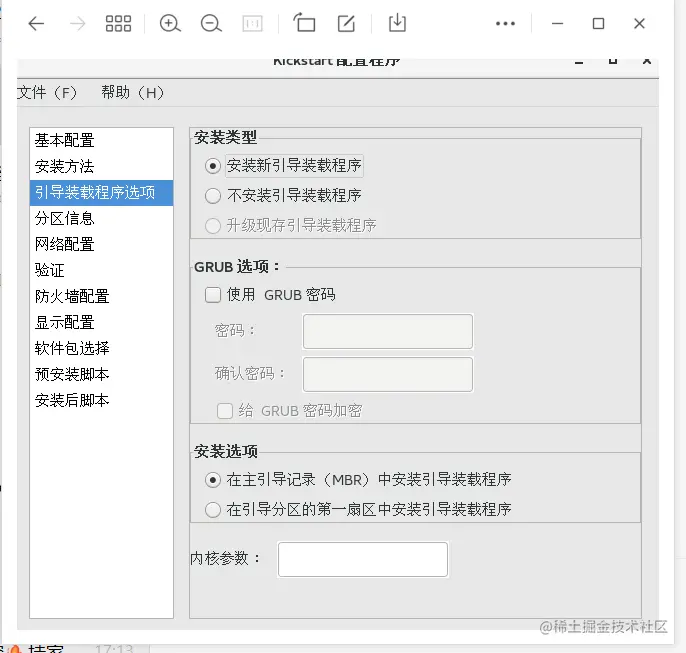Open the edit image pencil icon
Screen dimensions: 686x653
pyautogui.click(x=346, y=23)
